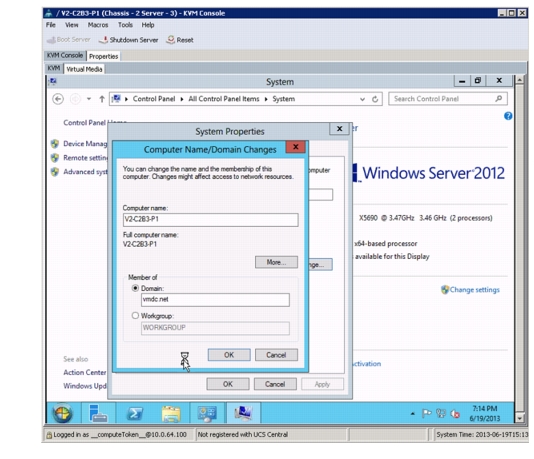This screenshot has width=534, height=459.
Task: Click OK in Computer Name/Domain Changes dialog
Action: point(229,355)
